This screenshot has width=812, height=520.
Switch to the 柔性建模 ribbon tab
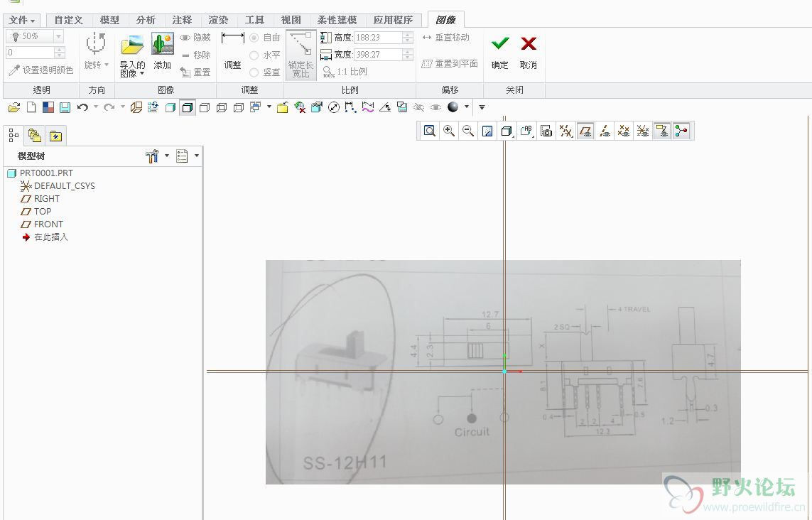pyautogui.click(x=337, y=20)
